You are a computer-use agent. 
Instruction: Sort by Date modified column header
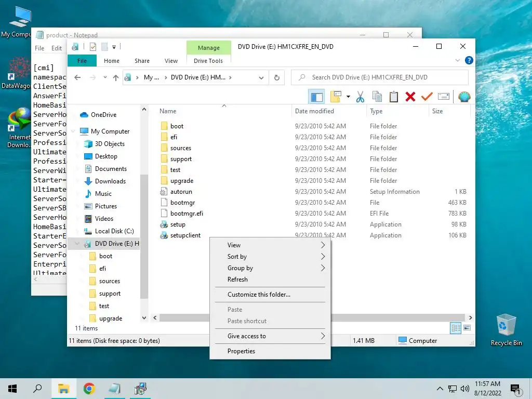pos(329,111)
